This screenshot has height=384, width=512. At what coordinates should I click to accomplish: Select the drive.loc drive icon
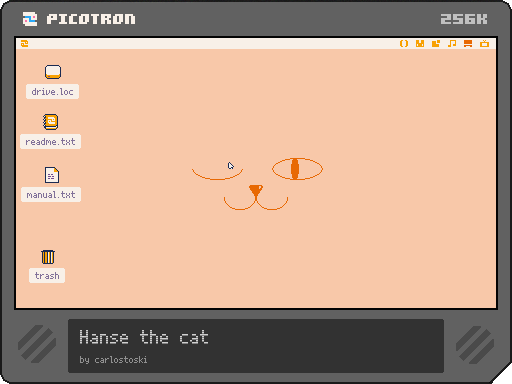pyautogui.click(x=53, y=72)
